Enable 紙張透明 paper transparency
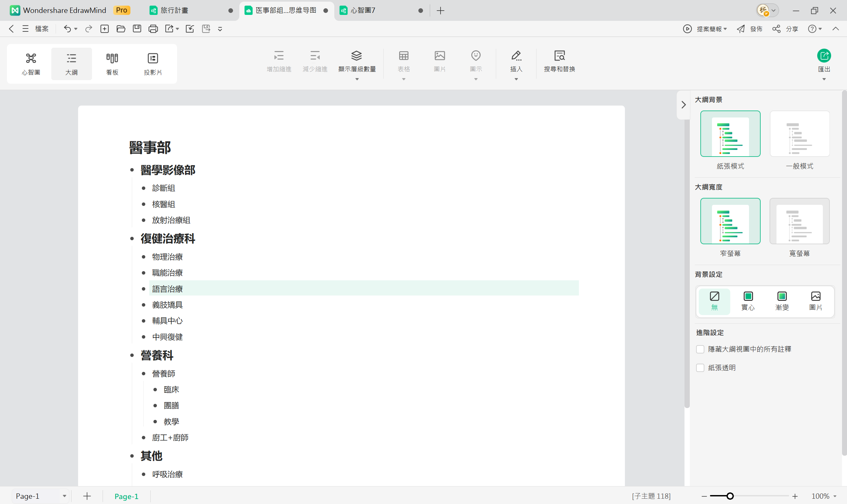This screenshot has width=847, height=504. pos(701,367)
